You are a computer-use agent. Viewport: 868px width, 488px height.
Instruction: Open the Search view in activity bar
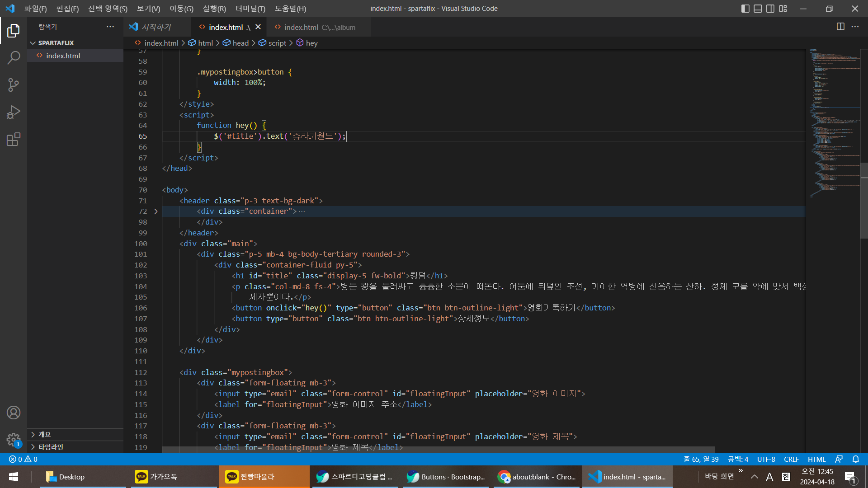(x=14, y=58)
